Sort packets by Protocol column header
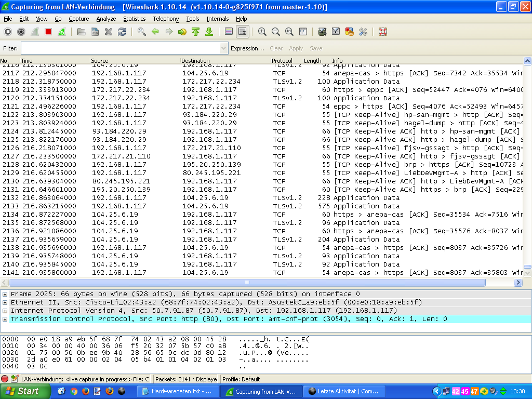This screenshot has width=532, height=399. tap(287, 60)
